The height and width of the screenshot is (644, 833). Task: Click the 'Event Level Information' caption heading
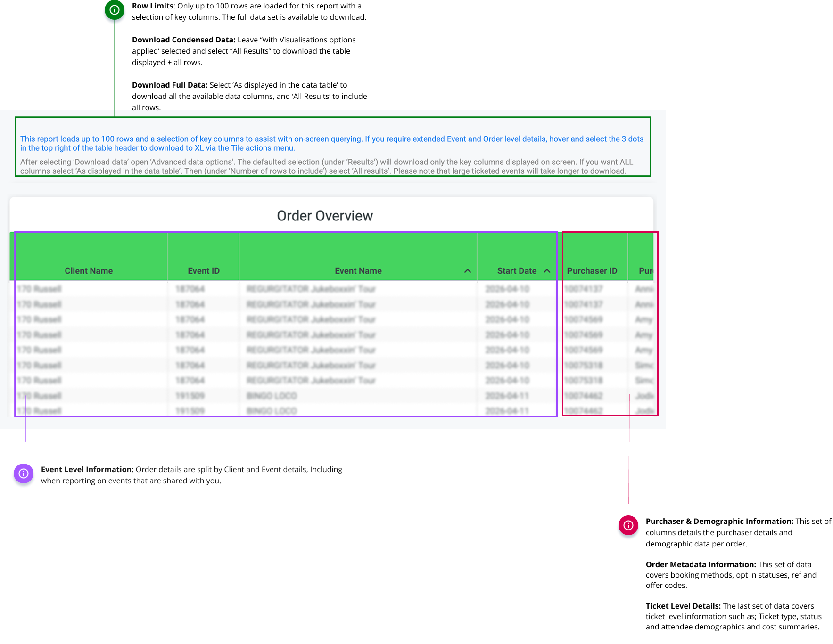point(87,469)
